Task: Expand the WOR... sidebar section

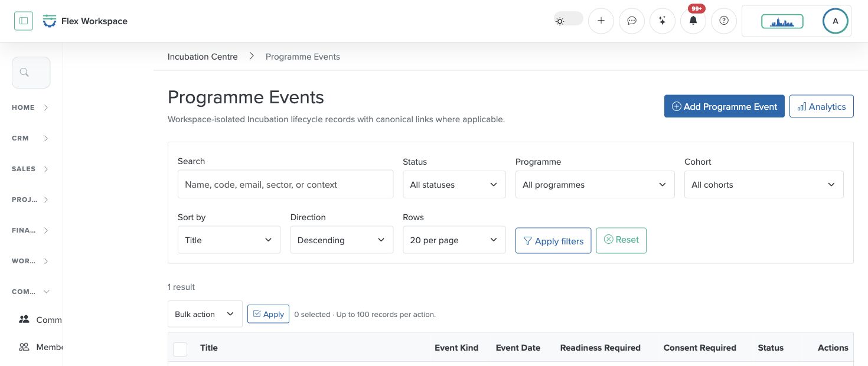Action: tap(31, 261)
